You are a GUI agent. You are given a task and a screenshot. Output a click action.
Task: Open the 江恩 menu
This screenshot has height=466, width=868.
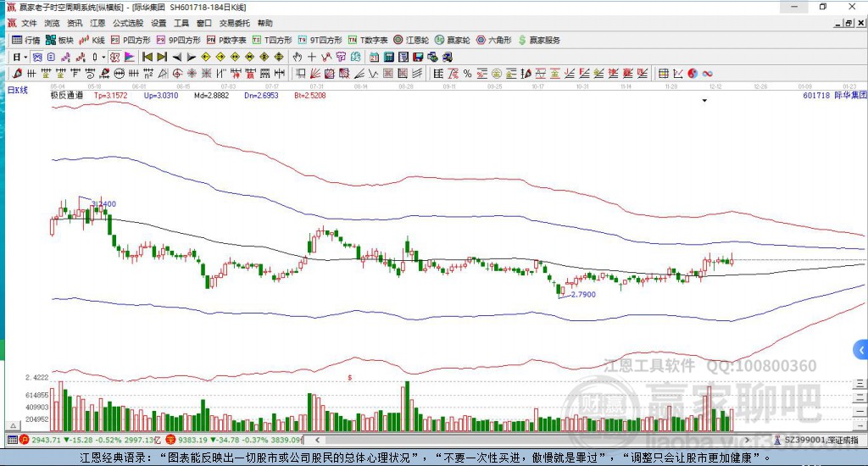97,23
